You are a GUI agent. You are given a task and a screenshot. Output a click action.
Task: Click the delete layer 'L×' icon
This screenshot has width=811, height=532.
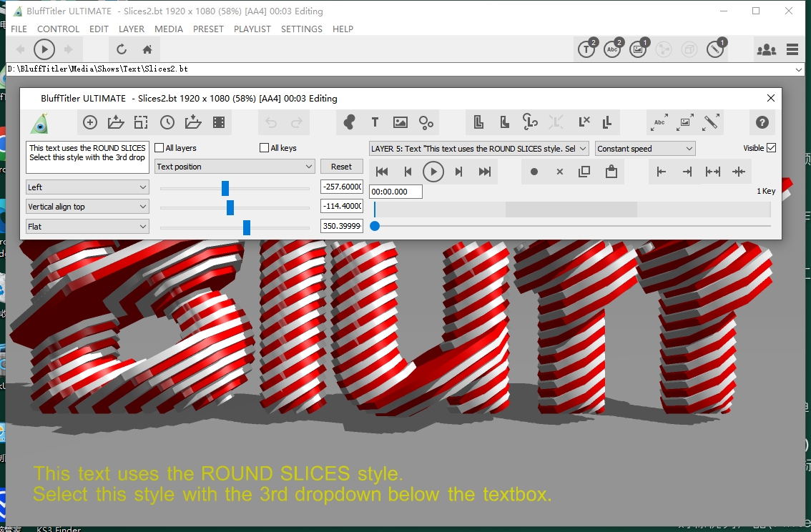pos(584,122)
